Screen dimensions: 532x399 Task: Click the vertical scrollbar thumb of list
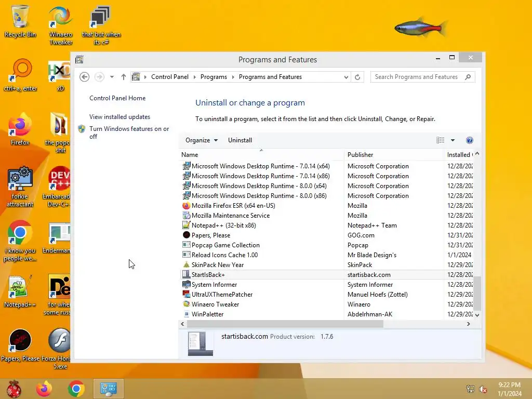(x=477, y=294)
